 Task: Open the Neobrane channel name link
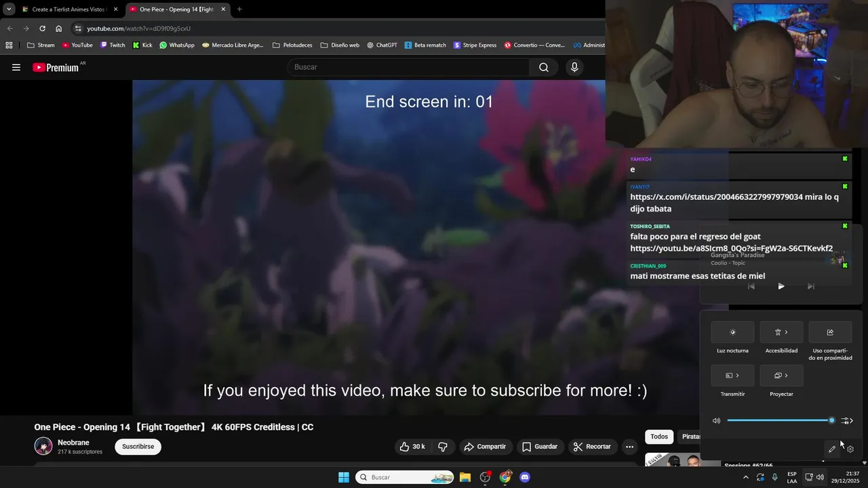tap(73, 443)
